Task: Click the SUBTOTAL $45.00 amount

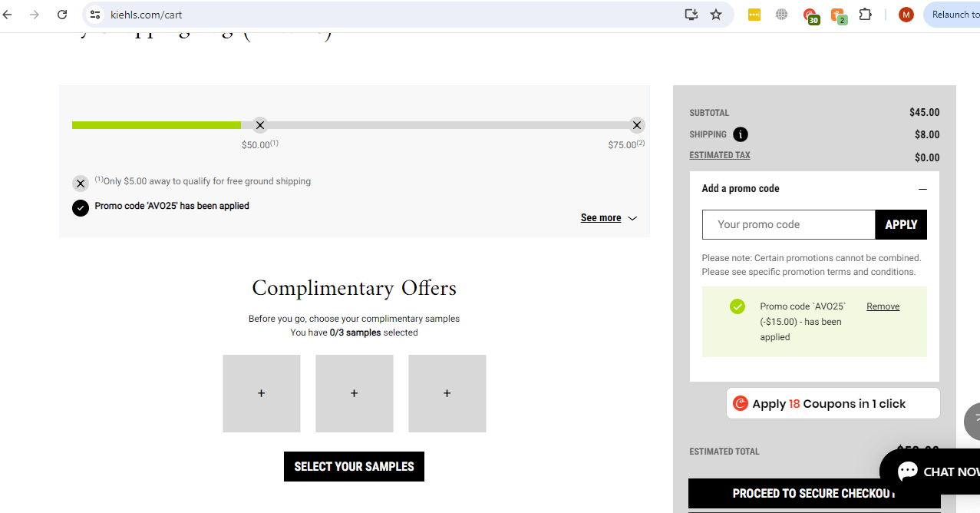Action: pos(924,112)
